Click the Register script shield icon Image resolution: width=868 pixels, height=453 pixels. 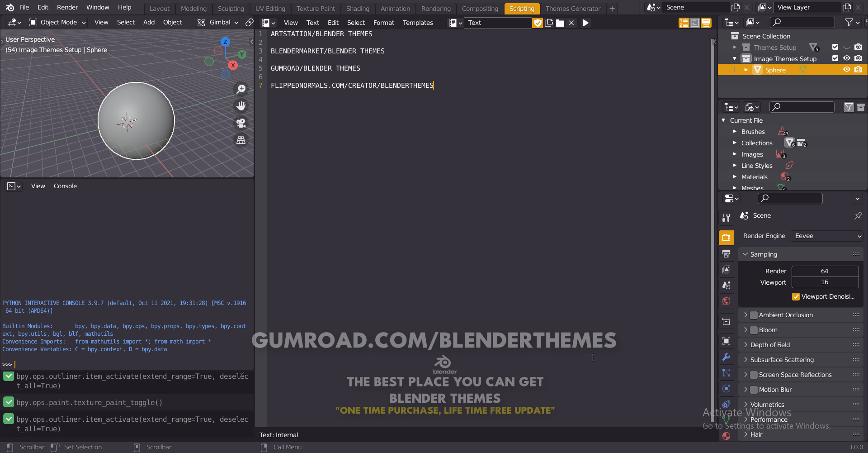[x=538, y=23]
